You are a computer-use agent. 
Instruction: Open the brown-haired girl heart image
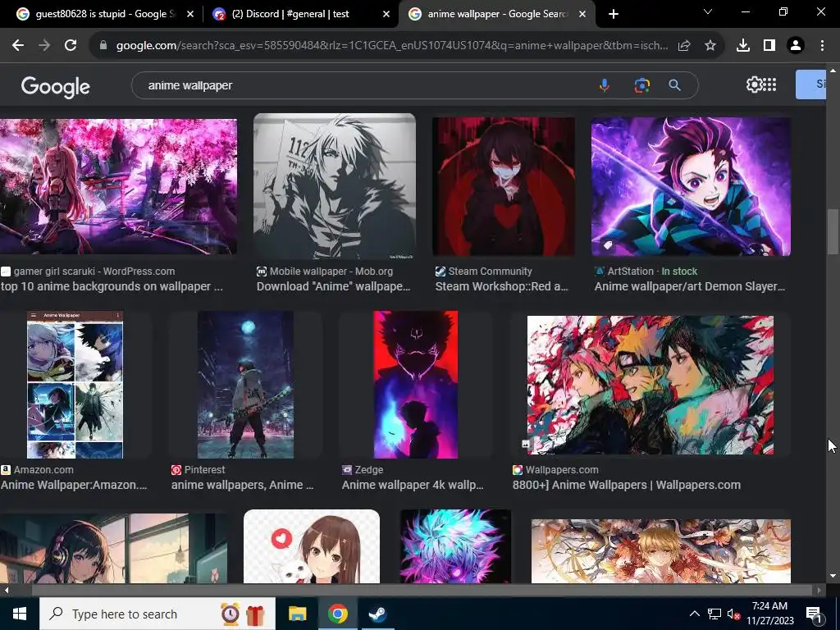312,546
